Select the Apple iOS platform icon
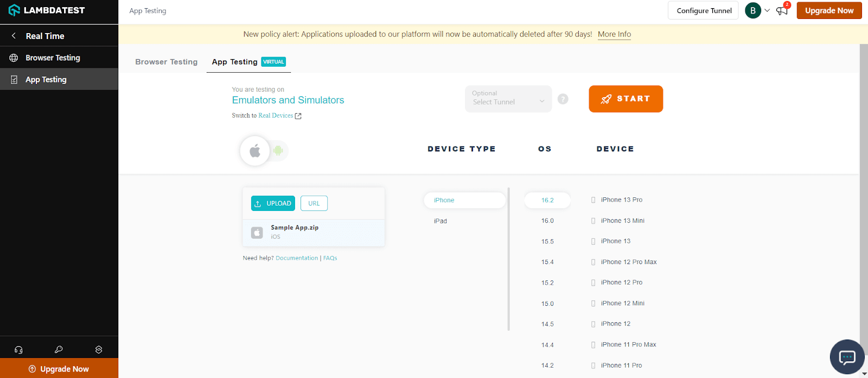Viewport: 868px width, 378px height. 254,151
